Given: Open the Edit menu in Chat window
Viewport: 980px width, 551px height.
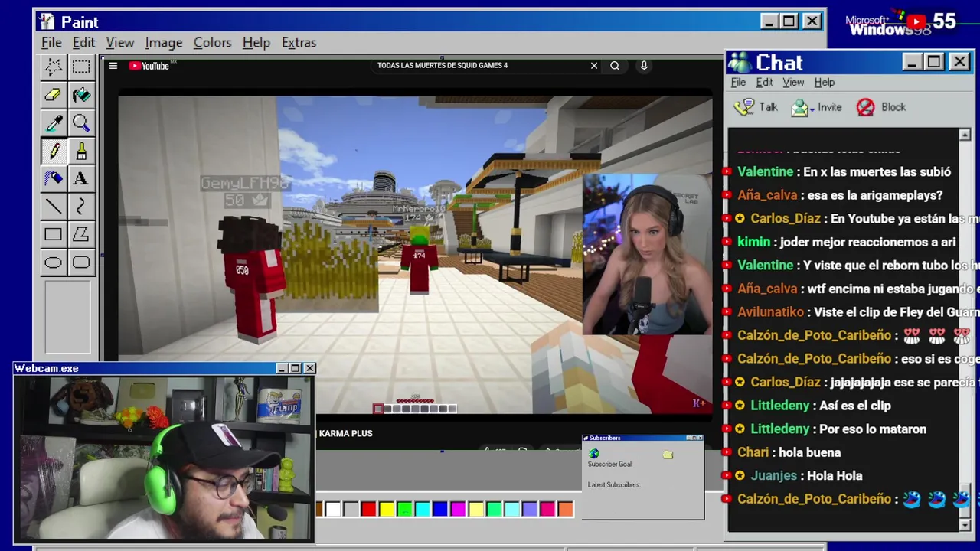Looking at the screenshot, I should tap(764, 83).
